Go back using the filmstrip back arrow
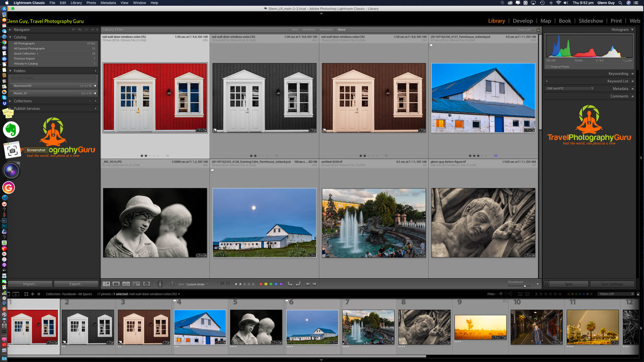This screenshot has height=362, width=644. pyautogui.click(x=33, y=294)
